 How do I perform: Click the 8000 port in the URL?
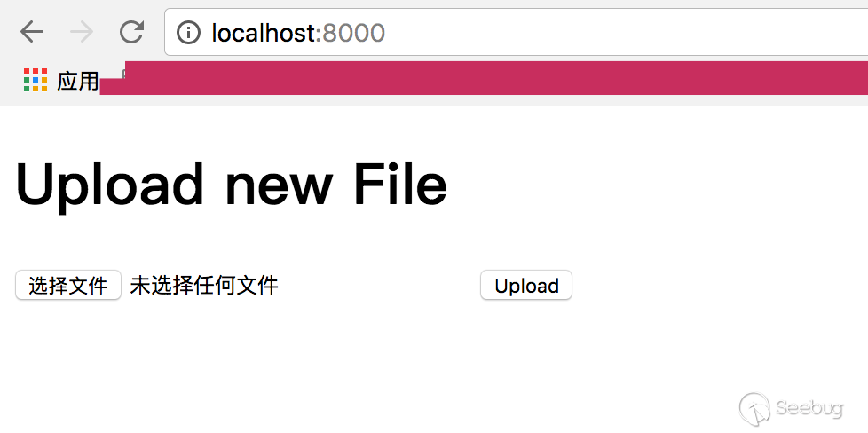tap(354, 33)
